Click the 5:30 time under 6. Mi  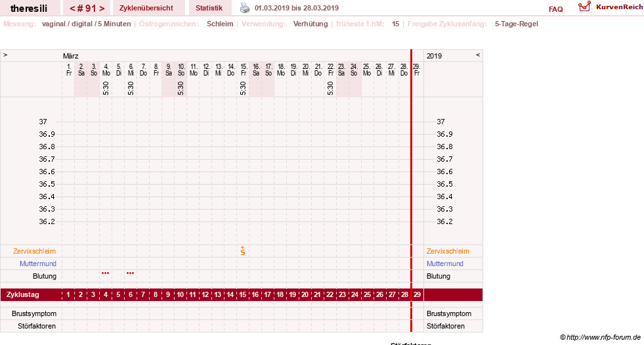click(131, 89)
